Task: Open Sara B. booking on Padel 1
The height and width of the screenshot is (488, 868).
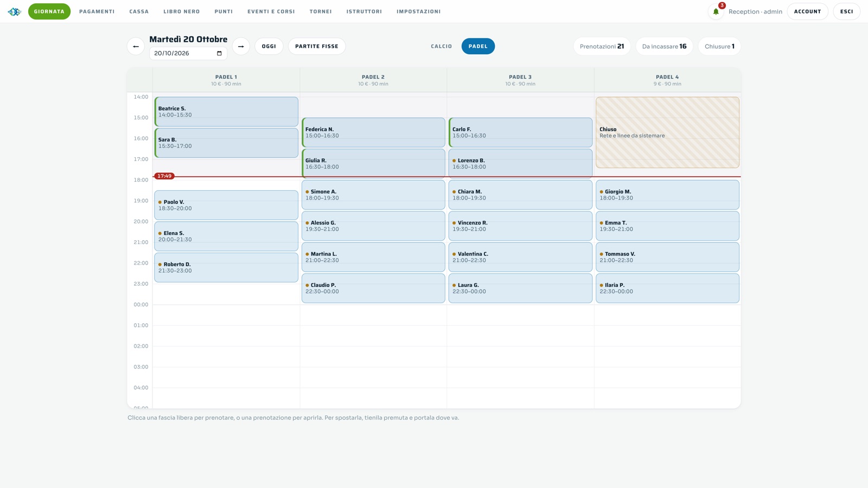Action: pyautogui.click(x=226, y=143)
